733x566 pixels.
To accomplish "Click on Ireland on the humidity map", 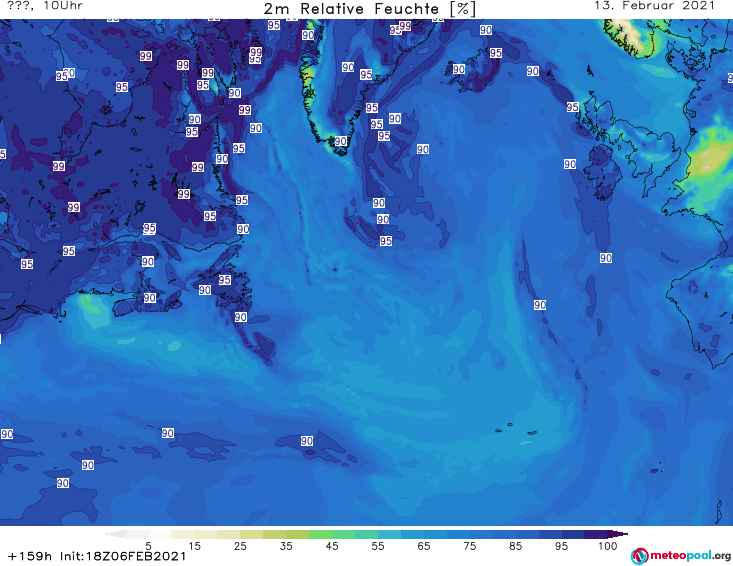I will [604, 174].
